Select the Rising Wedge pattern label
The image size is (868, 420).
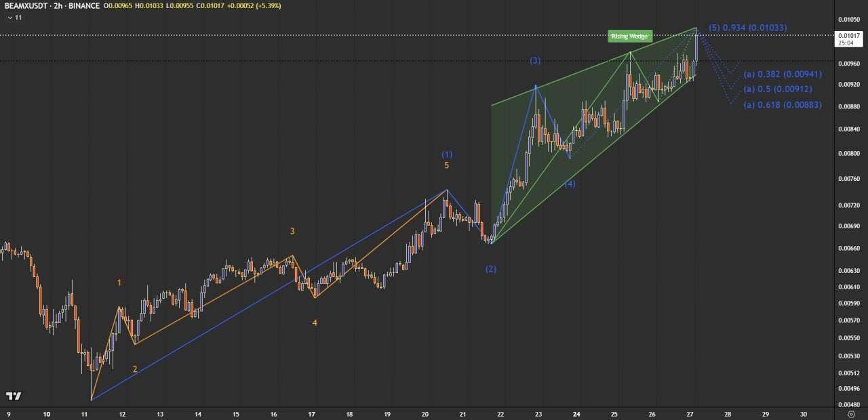(x=630, y=36)
